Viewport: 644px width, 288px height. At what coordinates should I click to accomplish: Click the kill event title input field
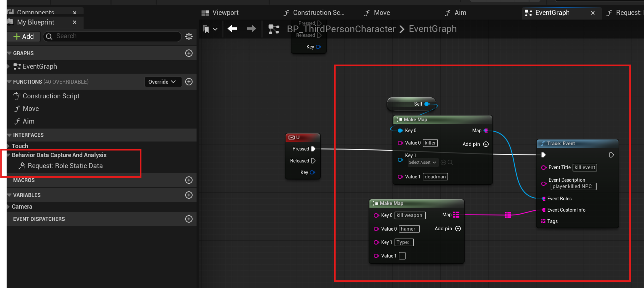pyautogui.click(x=585, y=167)
